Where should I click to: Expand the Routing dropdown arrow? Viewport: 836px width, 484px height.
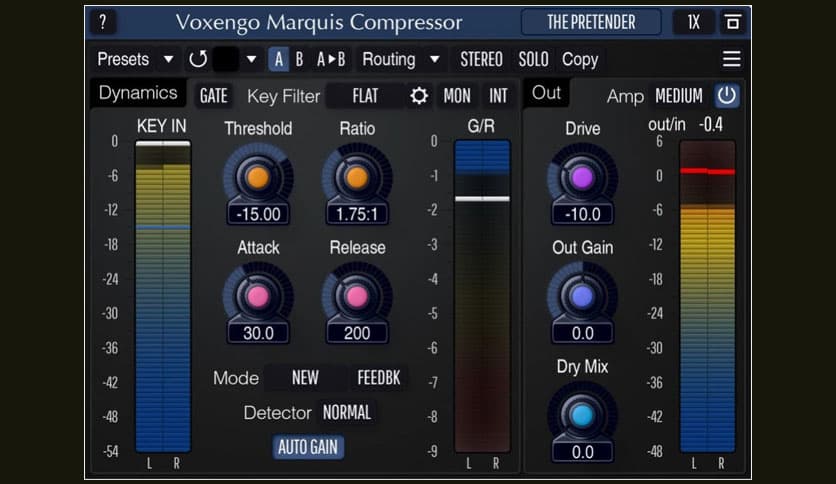[x=435, y=59]
